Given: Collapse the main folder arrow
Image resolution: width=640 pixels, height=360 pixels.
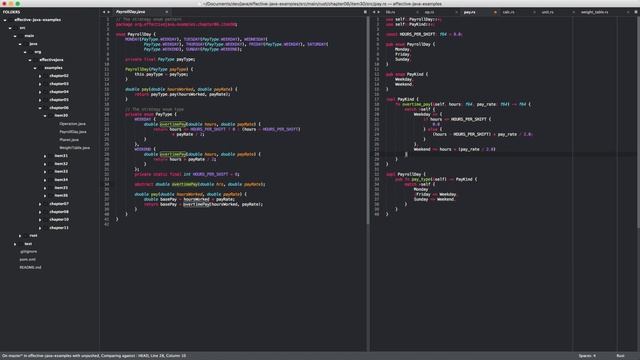Looking at the screenshot, I should (15, 36).
